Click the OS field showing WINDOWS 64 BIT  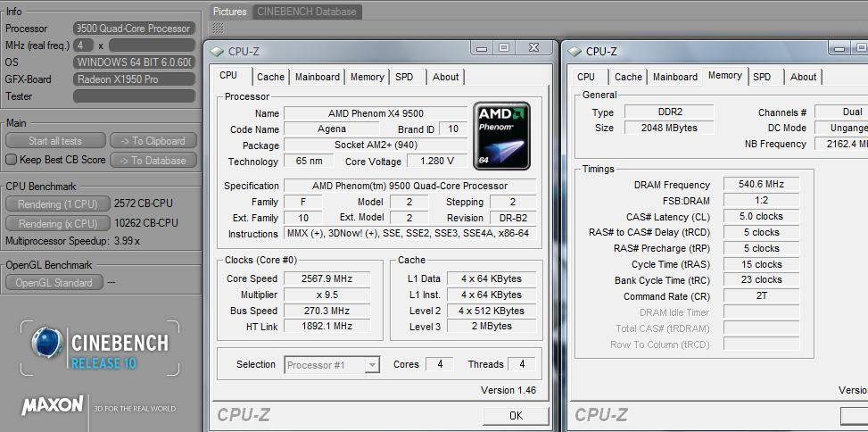click(134, 62)
